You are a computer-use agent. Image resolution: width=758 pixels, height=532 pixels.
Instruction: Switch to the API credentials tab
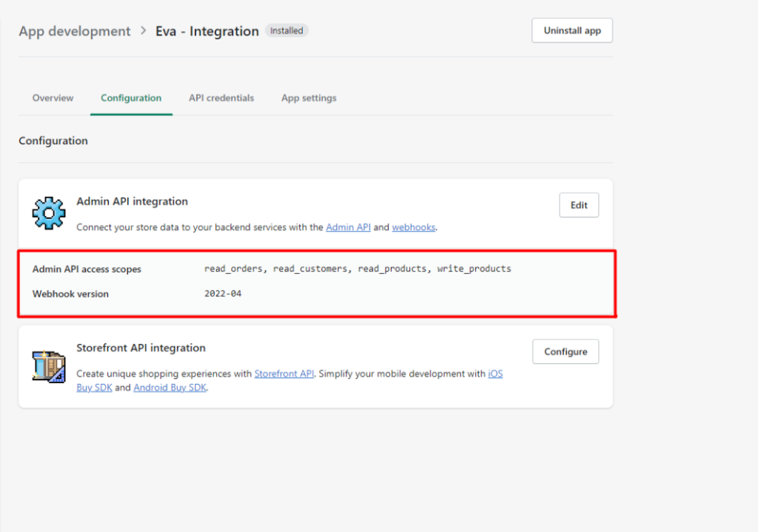(221, 98)
